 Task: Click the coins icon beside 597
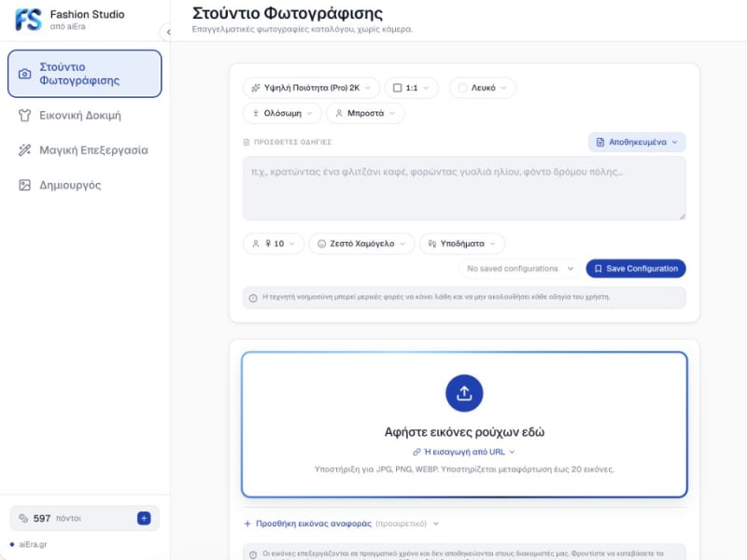[x=23, y=518]
